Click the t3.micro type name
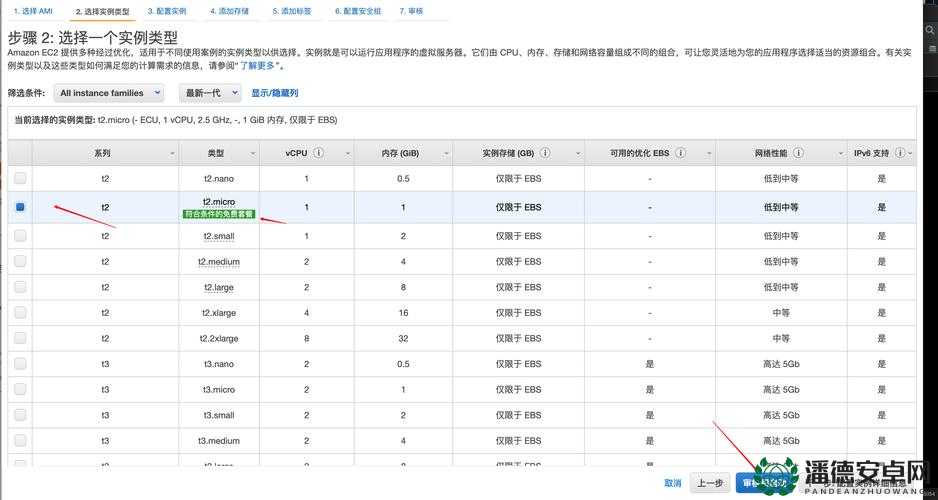This screenshot has width=938, height=500. point(219,389)
